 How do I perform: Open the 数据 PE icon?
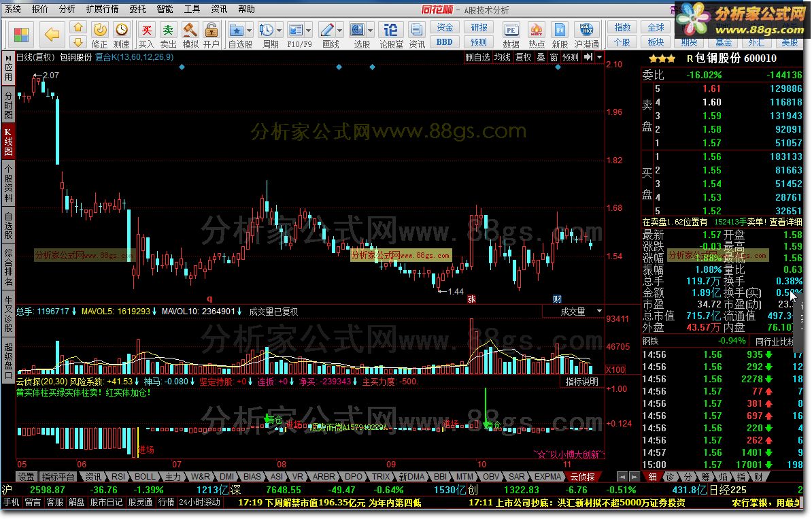click(x=511, y=30)
